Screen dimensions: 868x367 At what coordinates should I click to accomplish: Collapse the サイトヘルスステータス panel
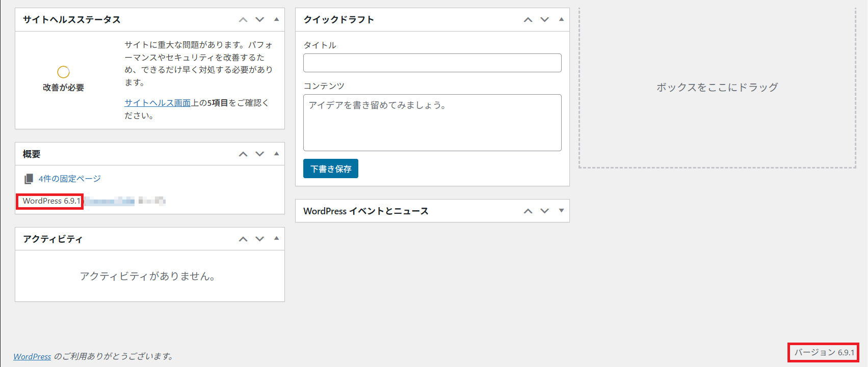[276, 20]
